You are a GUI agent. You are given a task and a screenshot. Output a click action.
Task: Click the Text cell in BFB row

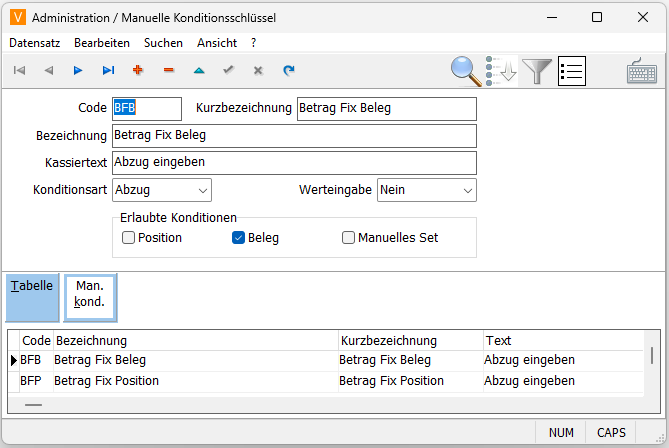click(x=563, y=360)
